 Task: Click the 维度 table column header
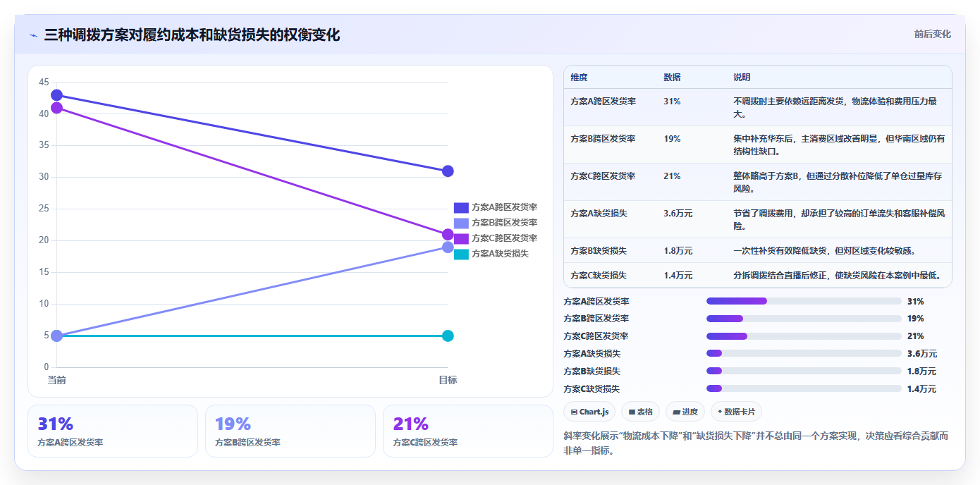coord(579,78)
